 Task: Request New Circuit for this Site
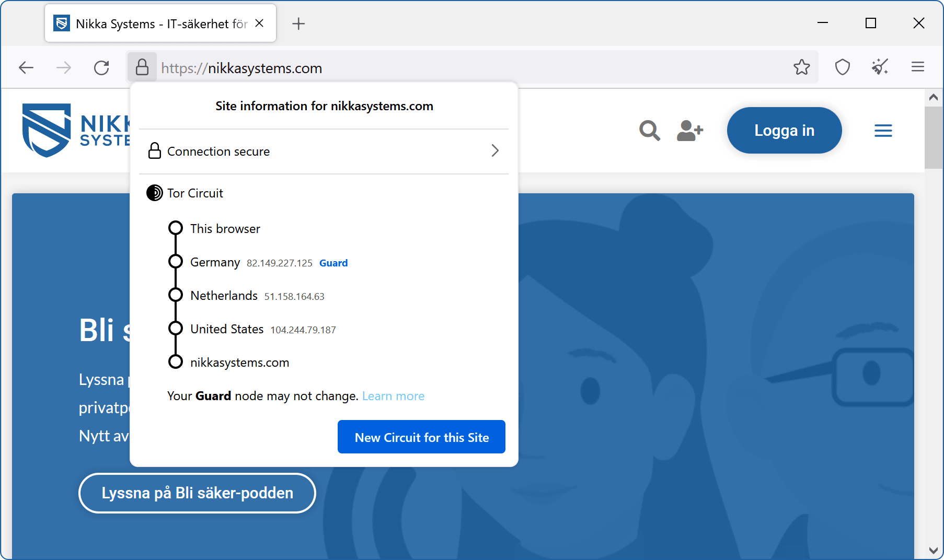pyautogui.click(x=421, y=437)
